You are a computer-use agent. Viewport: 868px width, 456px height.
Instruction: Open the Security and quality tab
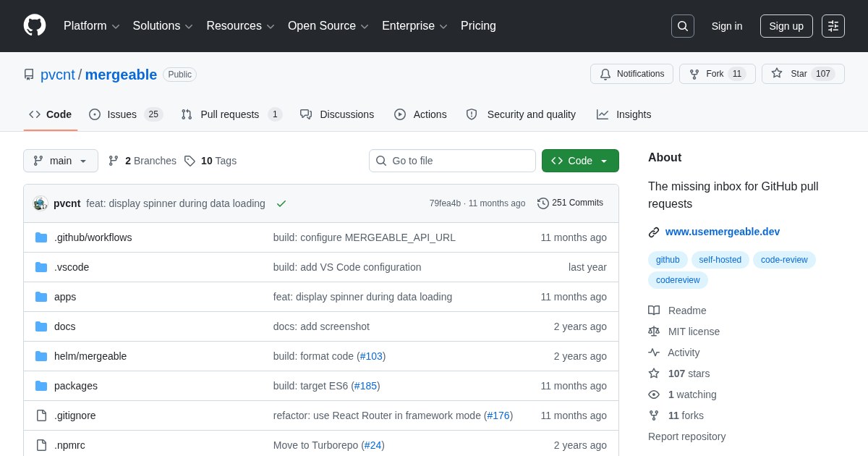coord(521,114)
